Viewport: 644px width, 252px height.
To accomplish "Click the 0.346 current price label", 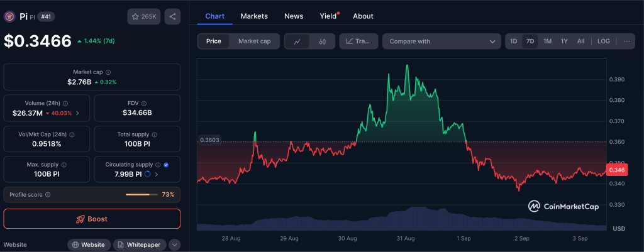I will click(x=617, y=170).
